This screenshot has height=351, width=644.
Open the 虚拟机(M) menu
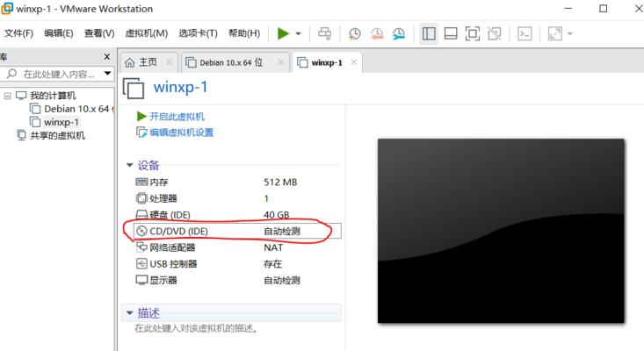coord(147,33)
